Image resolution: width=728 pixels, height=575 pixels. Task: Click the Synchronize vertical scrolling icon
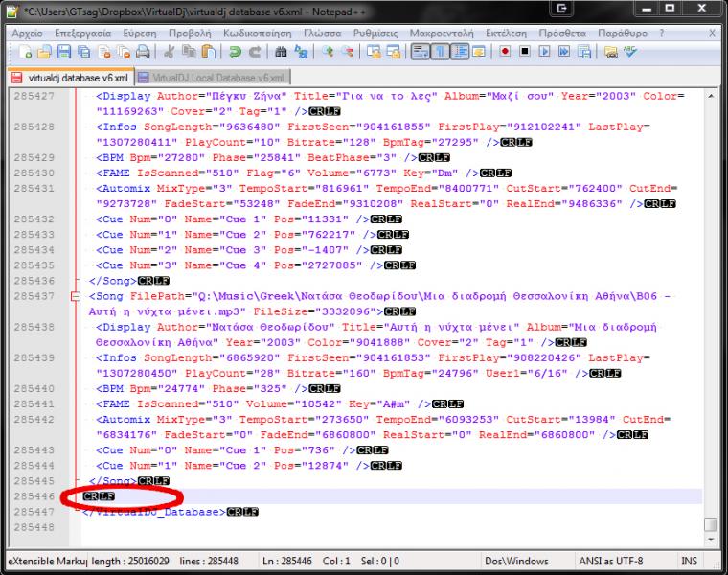374,52
